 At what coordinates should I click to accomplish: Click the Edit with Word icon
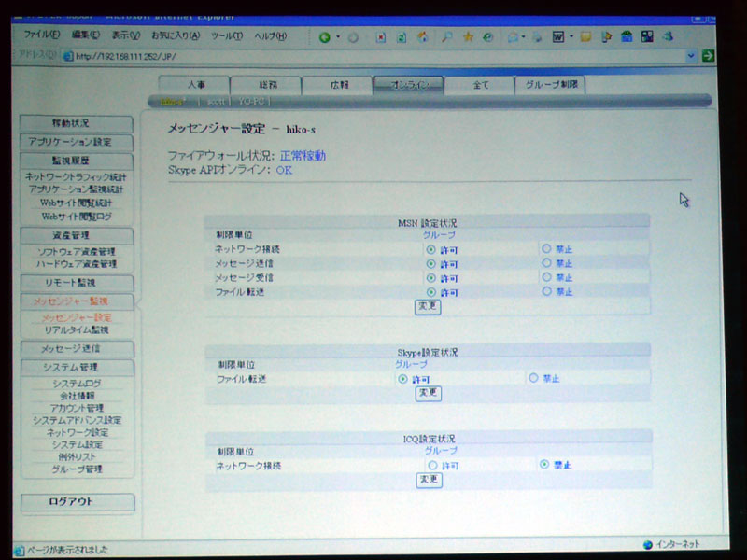(558, 36)
